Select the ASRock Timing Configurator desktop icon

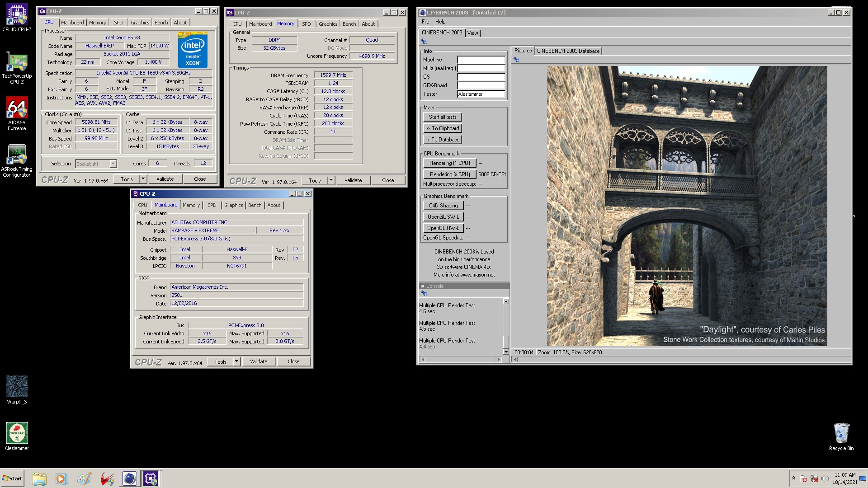[x=17, y=161]
